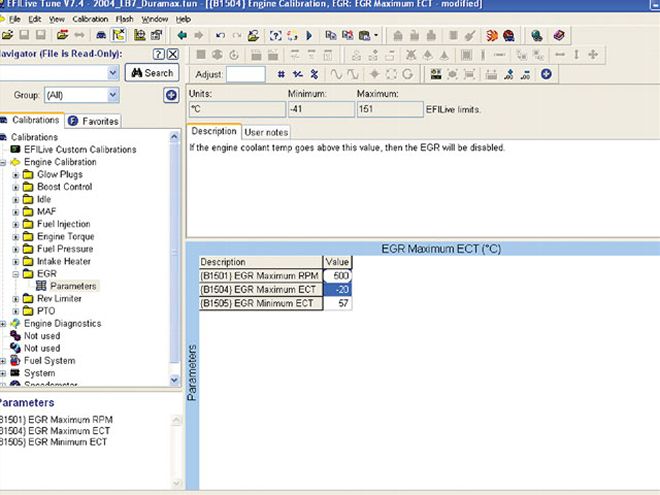Viewport: 660px width, 495px height.
Task: Click the blue car icon in toolbar
Action: tap(101, 35)
